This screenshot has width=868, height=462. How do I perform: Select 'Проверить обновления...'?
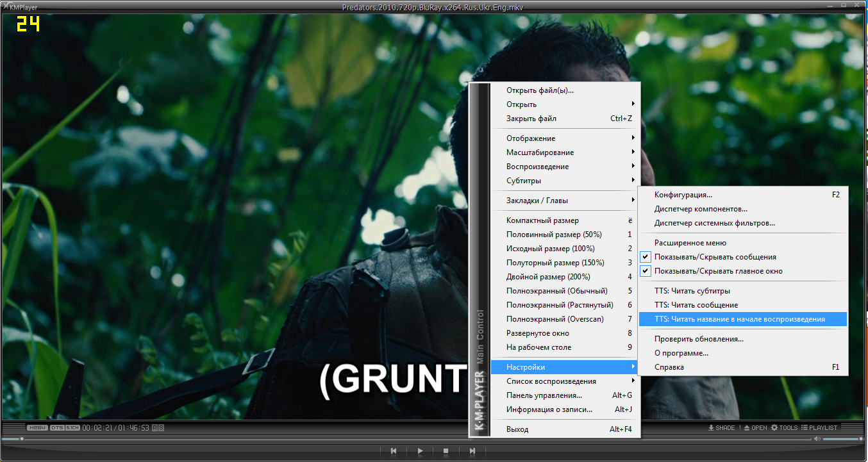(x=743, y=339)
